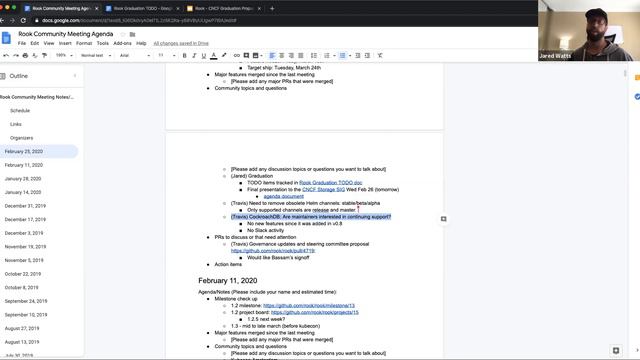Insert an image from the toolbar
Screen dimensions: 640x360
(256, 56)
